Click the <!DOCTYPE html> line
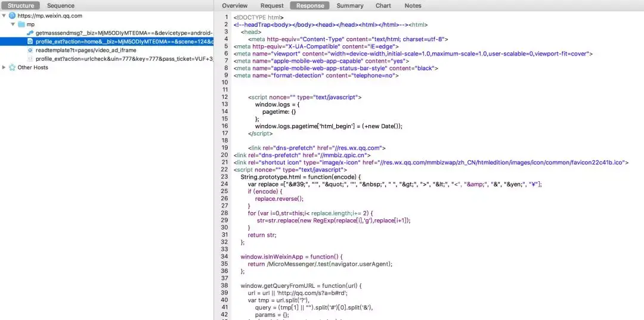Viewport: 644px width, 320px height. (258, 17)
